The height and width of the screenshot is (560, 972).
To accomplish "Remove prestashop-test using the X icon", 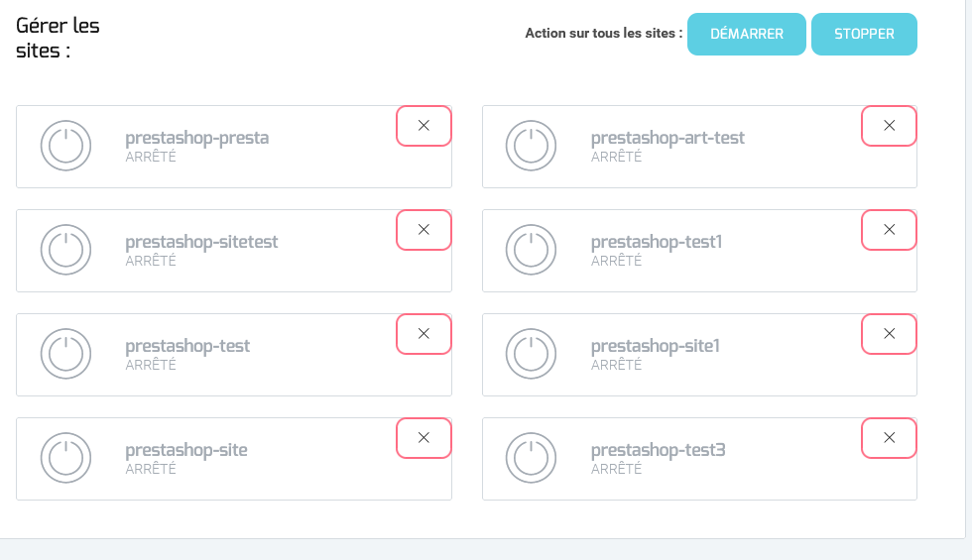I will 425,334.
